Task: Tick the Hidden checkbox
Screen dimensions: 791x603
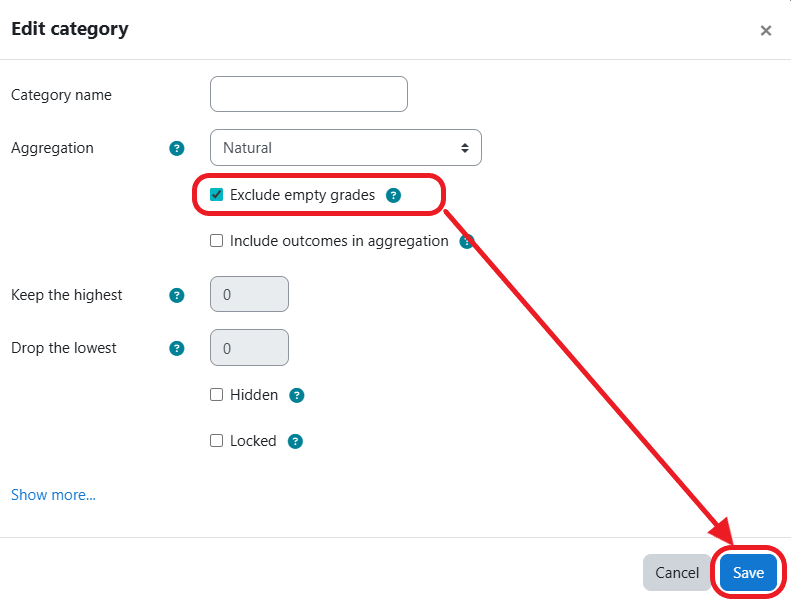Action: coord(216,395)
